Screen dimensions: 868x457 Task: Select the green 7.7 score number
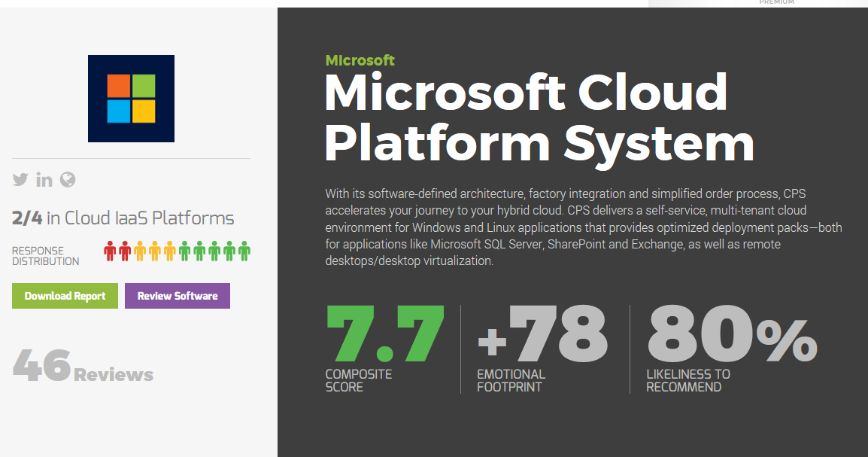pos(385,334)
